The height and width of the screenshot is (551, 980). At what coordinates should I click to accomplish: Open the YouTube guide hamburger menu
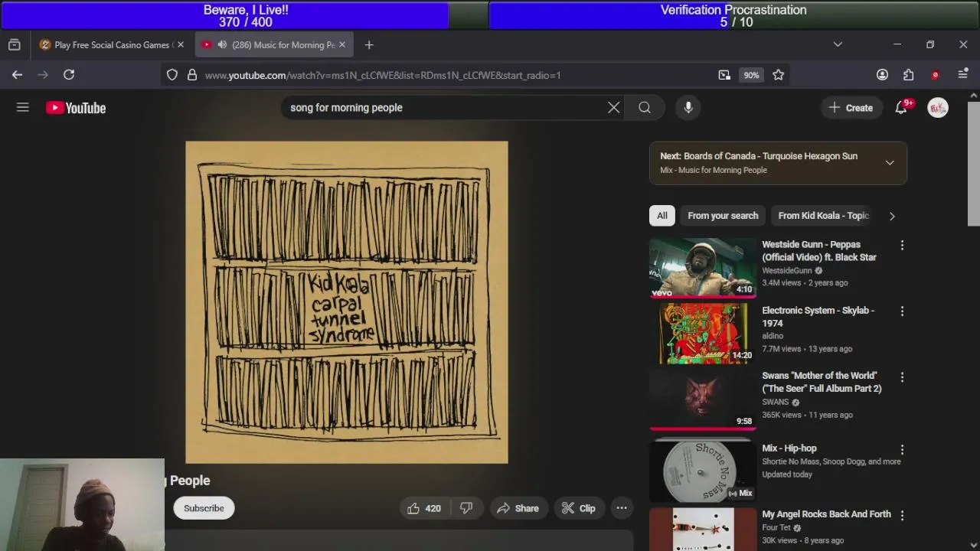[23, 108]
